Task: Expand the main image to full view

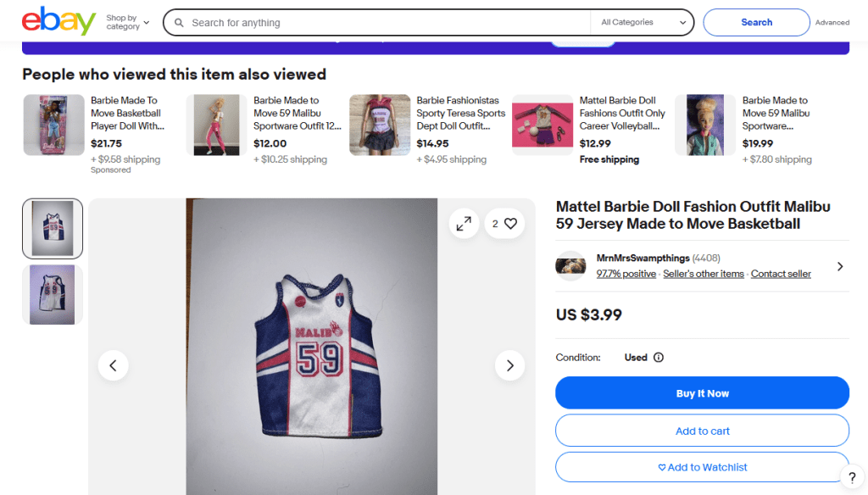Action: [464, 224]
